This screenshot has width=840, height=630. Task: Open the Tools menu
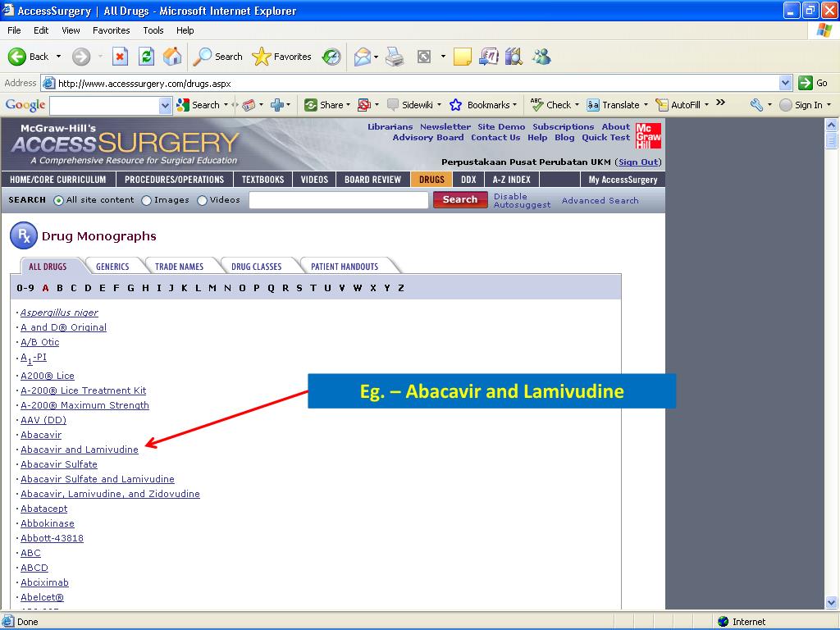click(153, 30)
